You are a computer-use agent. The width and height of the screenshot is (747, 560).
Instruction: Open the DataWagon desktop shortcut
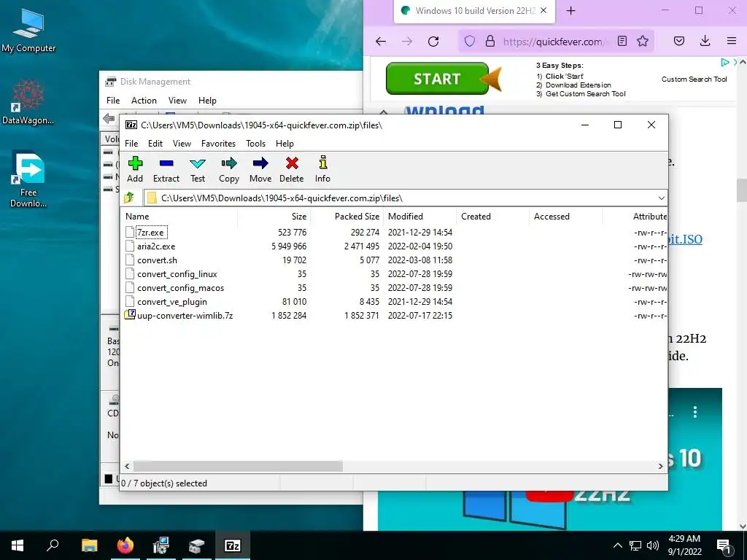point(28,103)
